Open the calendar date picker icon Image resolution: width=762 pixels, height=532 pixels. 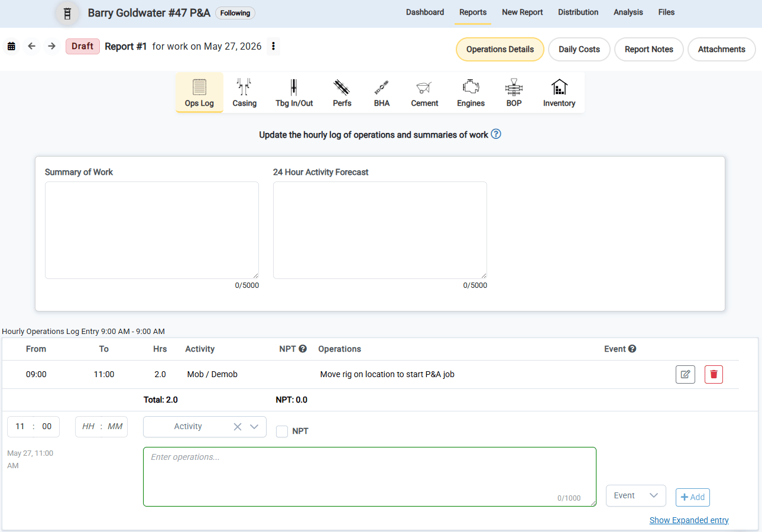tap(11, 46)
